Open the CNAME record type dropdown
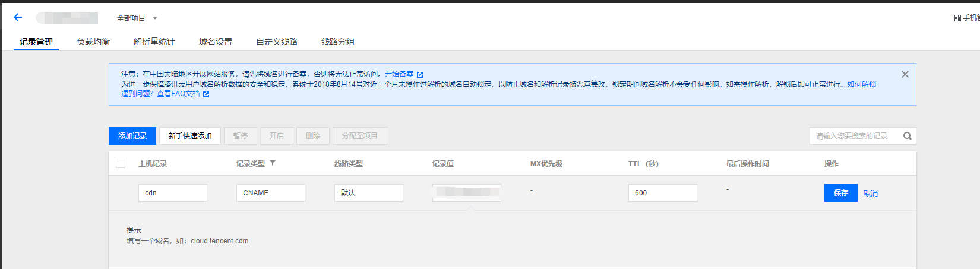 (x=271, y=193)
